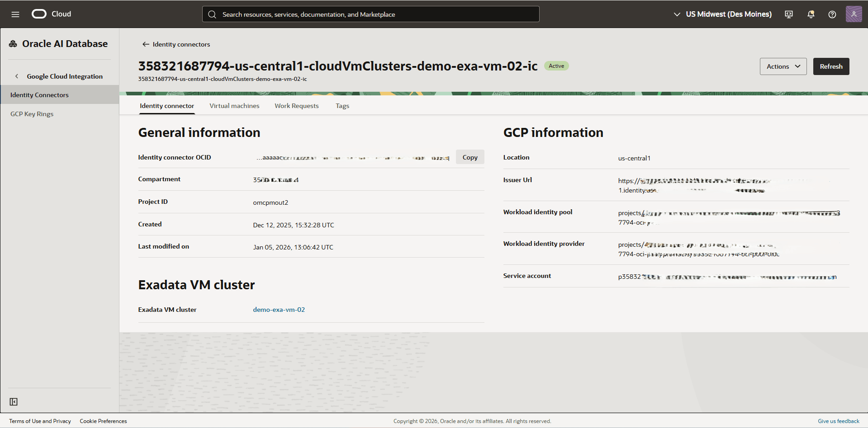The height and width of the screenshot is (428, 868).
Task: Open the navigation hamburger menu
Action: (15, 14)
